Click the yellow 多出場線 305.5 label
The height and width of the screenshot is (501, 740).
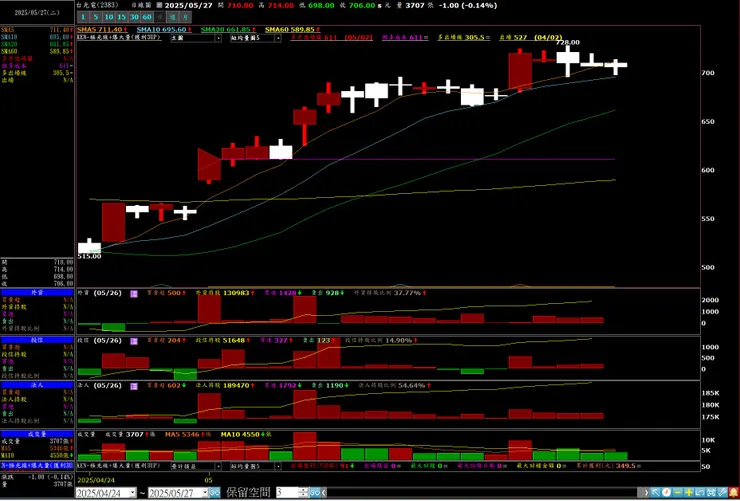[463, 37]
